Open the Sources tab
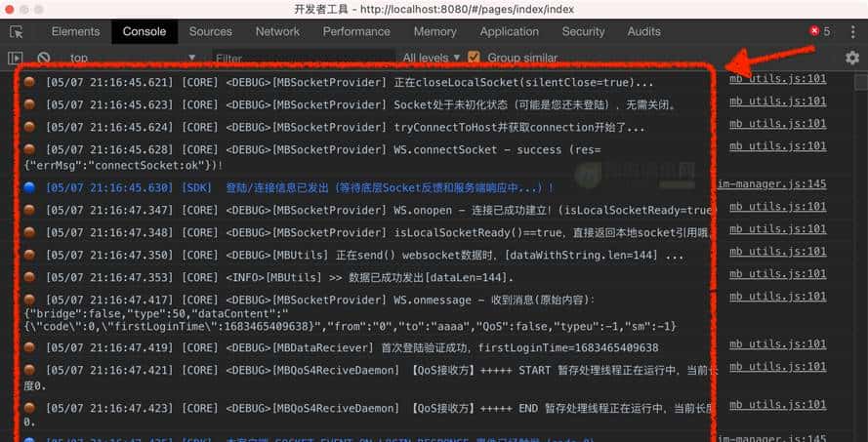The image size is (868, 442). coord(210,31)
